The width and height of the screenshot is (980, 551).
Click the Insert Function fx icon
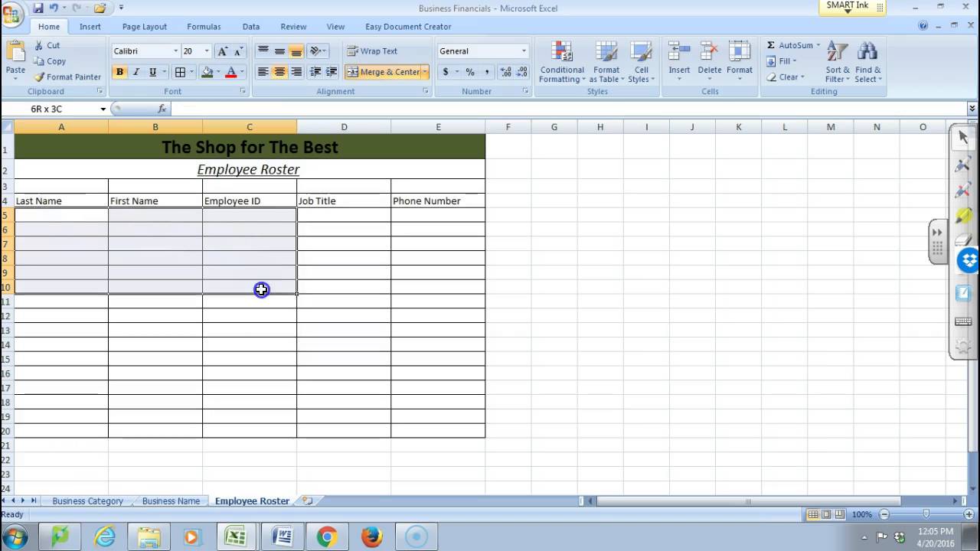tap(162, 109)
